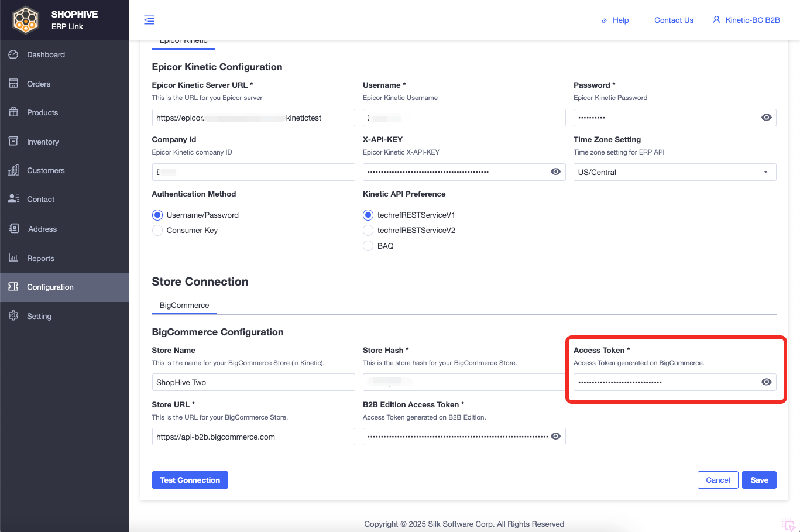This screenshot has height=532, width=800.
Task: Select BAQ API preference
Action: pyautogui.click(x=368, y=246)
